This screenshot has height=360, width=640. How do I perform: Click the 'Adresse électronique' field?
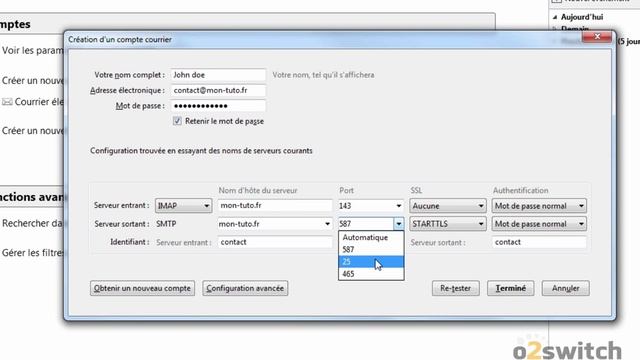coord(218,91)
